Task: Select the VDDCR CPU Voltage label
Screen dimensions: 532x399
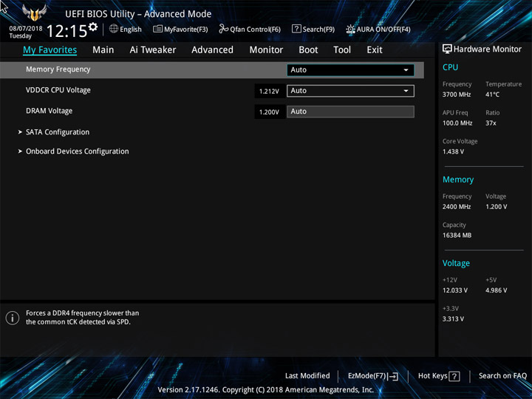Action: [x=58, y=90]
